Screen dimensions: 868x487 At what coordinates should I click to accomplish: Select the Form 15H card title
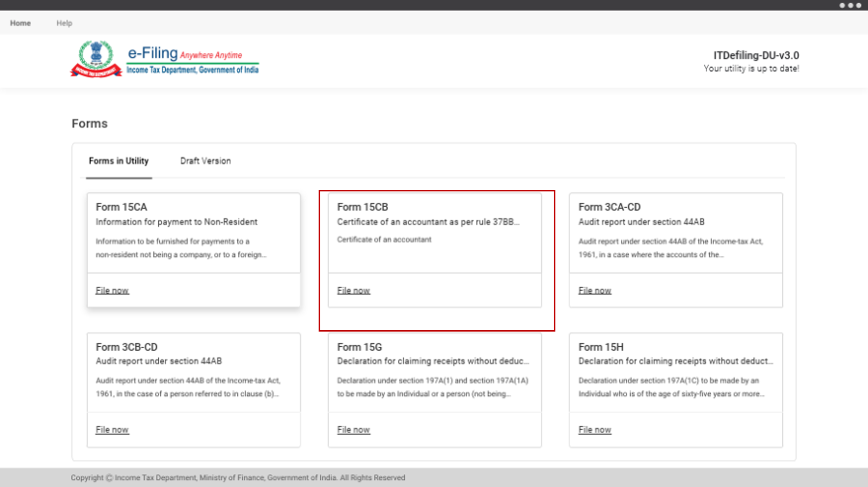point(601,347)
